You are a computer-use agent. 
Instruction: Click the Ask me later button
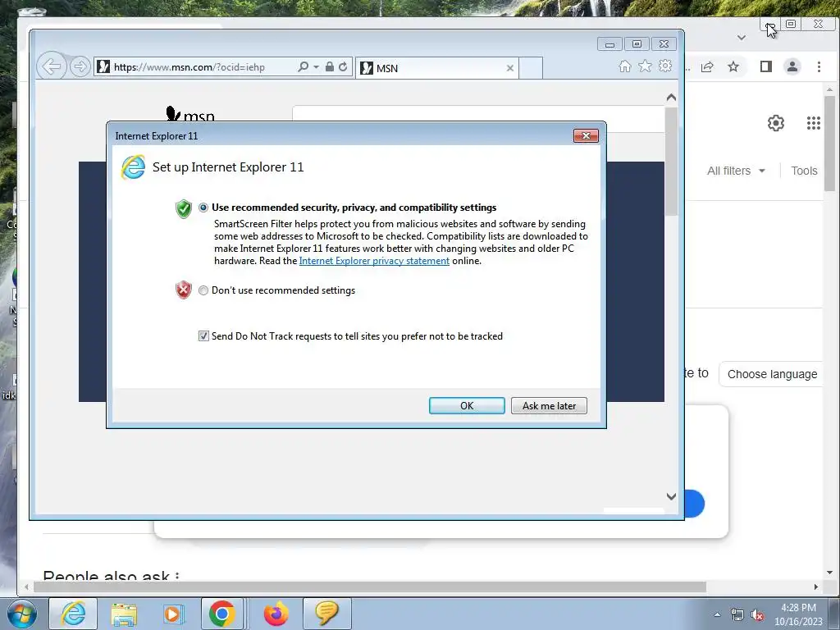click(549, 405)
